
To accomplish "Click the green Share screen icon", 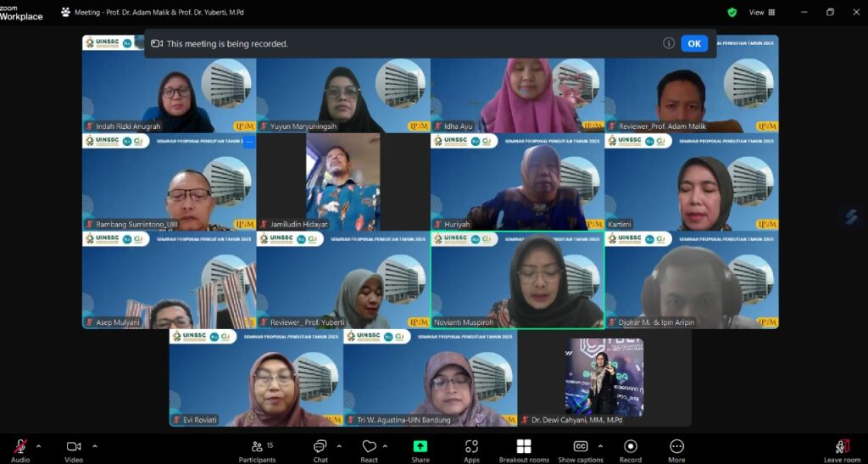I will coord(420,447).
